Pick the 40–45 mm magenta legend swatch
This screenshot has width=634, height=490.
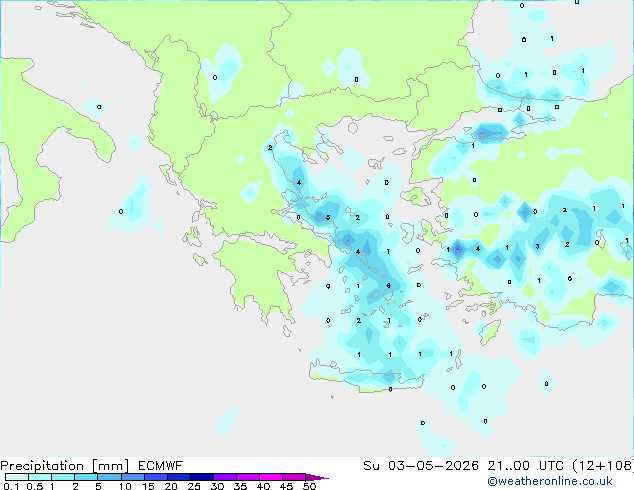click(271, 477)
